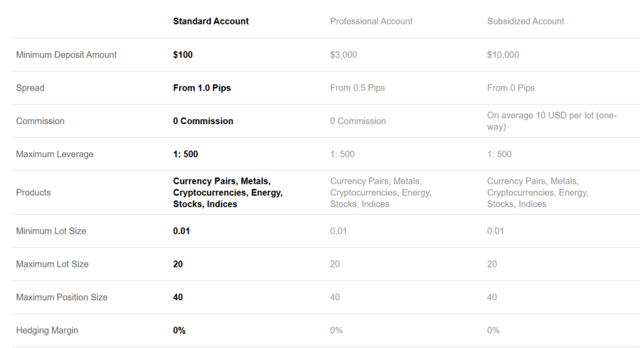Choose the $10,000 deposit amount
Viewport: 644px width, 348px height.
pyautogui.click(x=503, y=55)
